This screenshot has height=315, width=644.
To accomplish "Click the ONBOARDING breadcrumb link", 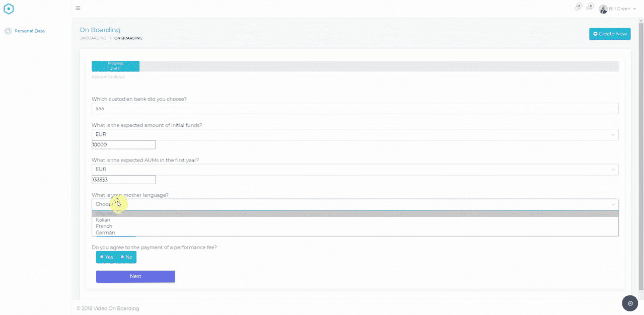I will coord(93,38).
